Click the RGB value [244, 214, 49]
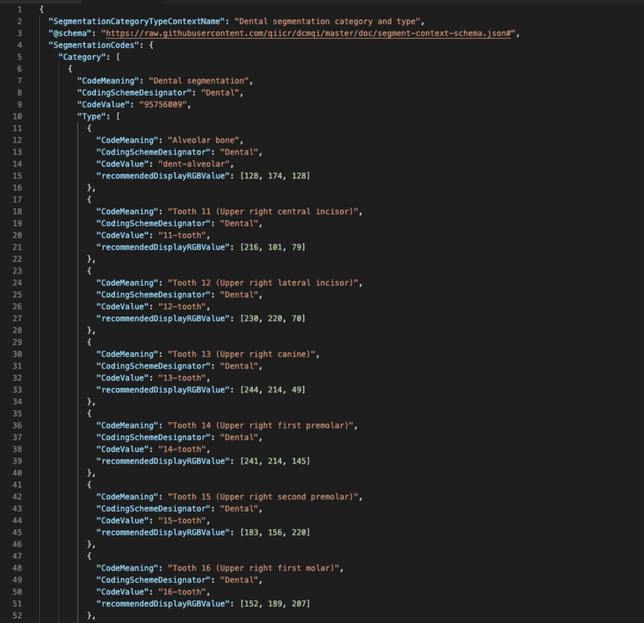Image resolution: width=644 pixels, height=623 pixels. [x=272, y=390]
